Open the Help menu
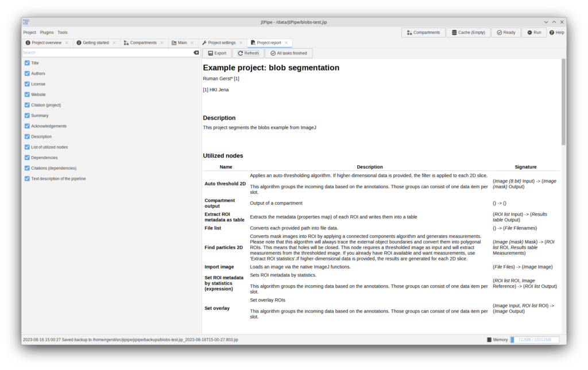Screen dimensions: 588x370 click(556, 33)
